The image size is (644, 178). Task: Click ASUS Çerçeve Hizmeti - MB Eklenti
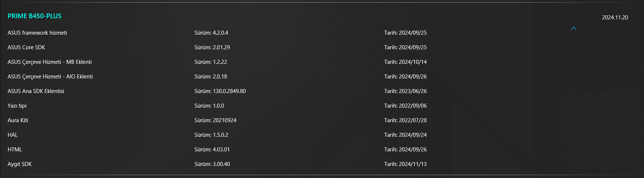click(50, 62)
